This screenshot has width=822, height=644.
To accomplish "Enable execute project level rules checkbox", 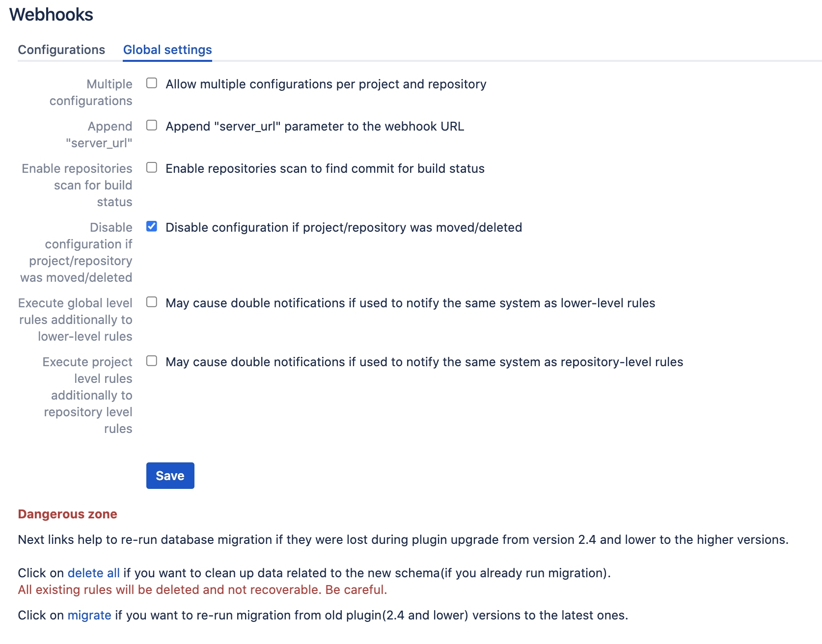I will click(x=152, y=361).
